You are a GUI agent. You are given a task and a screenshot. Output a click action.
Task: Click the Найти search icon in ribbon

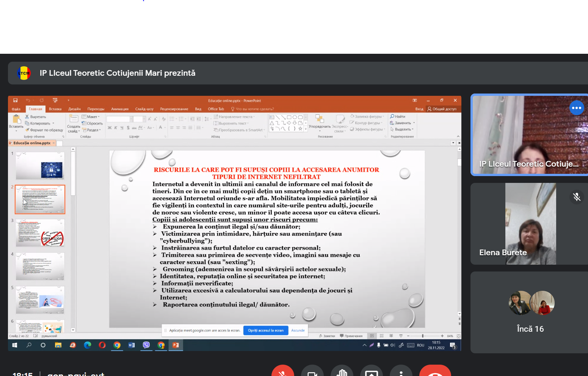coord(398,117)
